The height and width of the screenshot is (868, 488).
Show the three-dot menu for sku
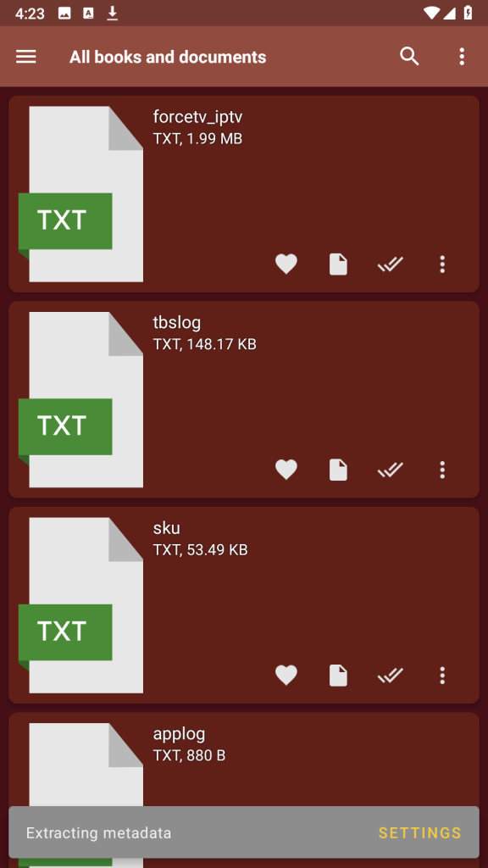(441, 676)
